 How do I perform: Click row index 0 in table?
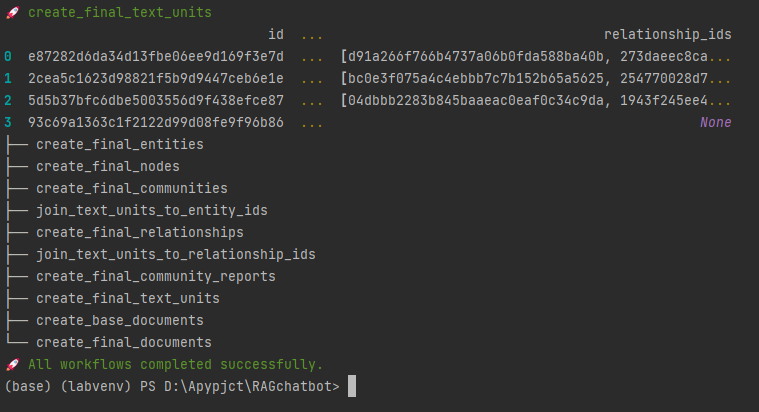click(x=8, y=57)
